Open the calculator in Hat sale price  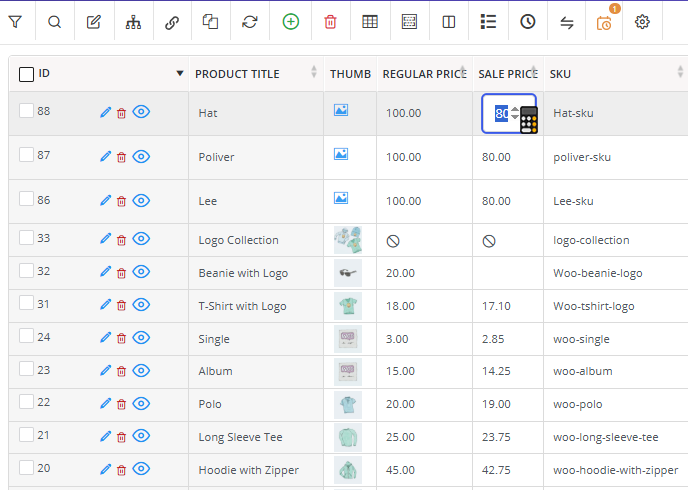pyautogui.click(x=529, y=120)
